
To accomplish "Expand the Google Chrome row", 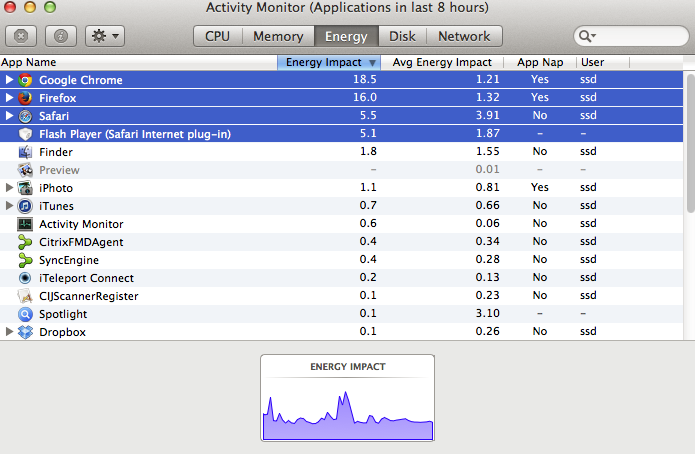I will (x=9, y=80).
